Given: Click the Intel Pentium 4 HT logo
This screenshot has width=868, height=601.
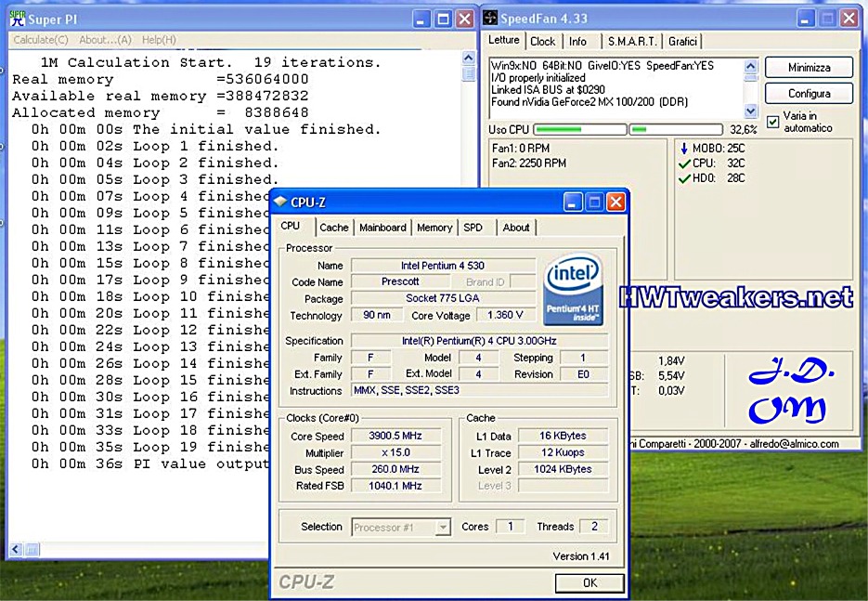Looking at the screenshot, I should [573, 289].
